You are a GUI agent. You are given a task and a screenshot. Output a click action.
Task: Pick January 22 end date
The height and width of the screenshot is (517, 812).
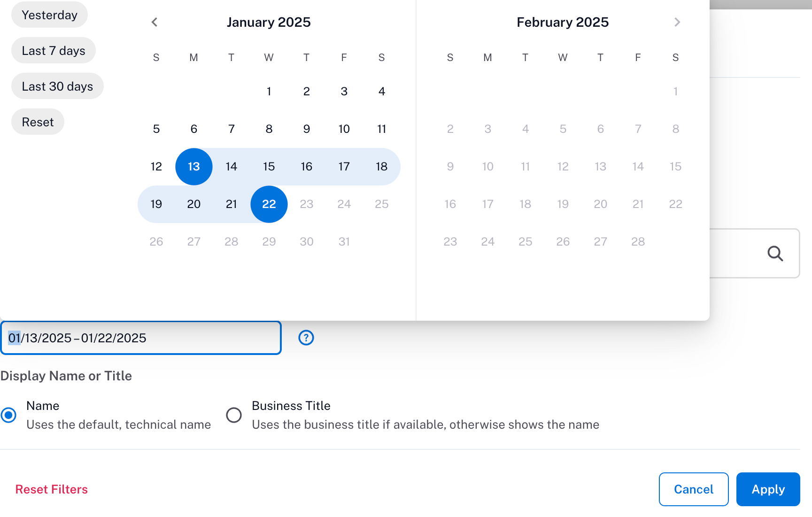pos(269,204)
